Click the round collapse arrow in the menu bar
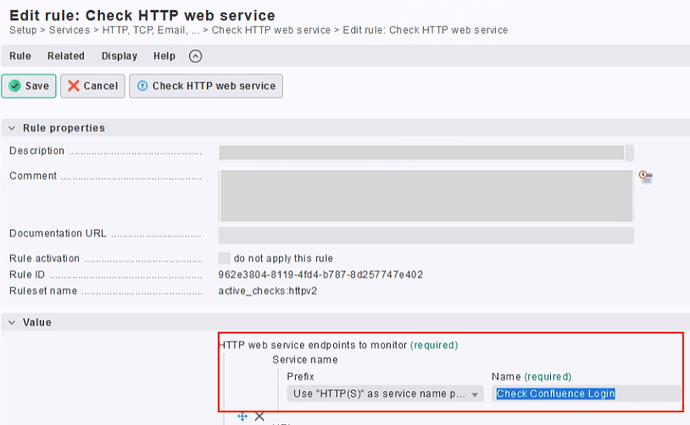 (195, 57)
